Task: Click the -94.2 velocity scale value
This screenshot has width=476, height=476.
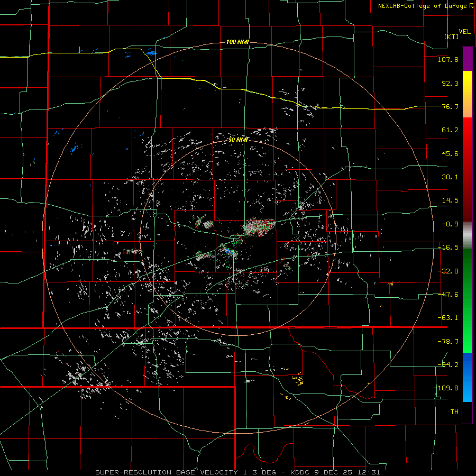Action: (x=448, y=364)
